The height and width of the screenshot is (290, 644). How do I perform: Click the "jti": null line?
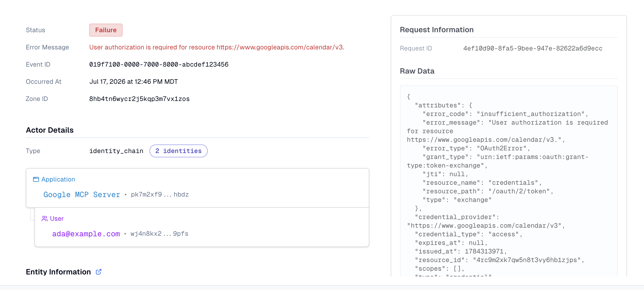coord(445,174)
